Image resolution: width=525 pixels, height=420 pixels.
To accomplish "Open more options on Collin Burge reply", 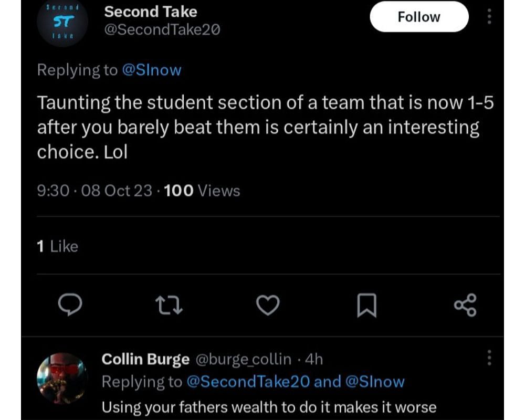I will coord(489,358).
